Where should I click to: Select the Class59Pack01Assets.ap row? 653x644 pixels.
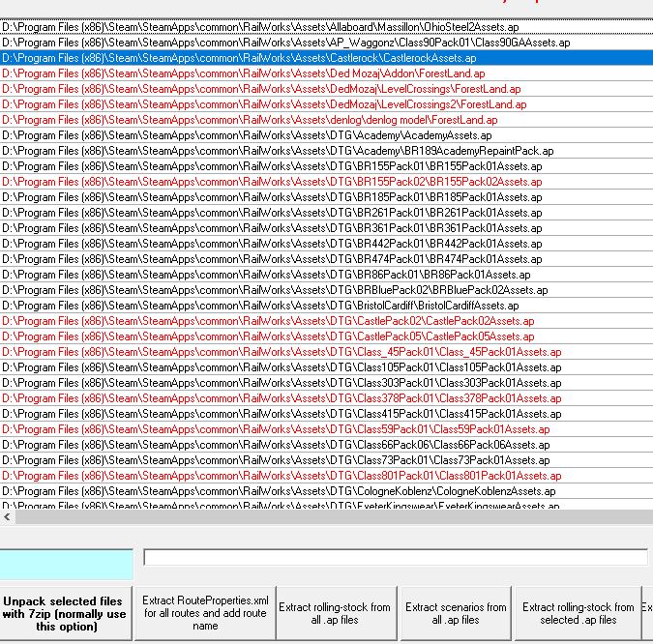pos(327,429)
